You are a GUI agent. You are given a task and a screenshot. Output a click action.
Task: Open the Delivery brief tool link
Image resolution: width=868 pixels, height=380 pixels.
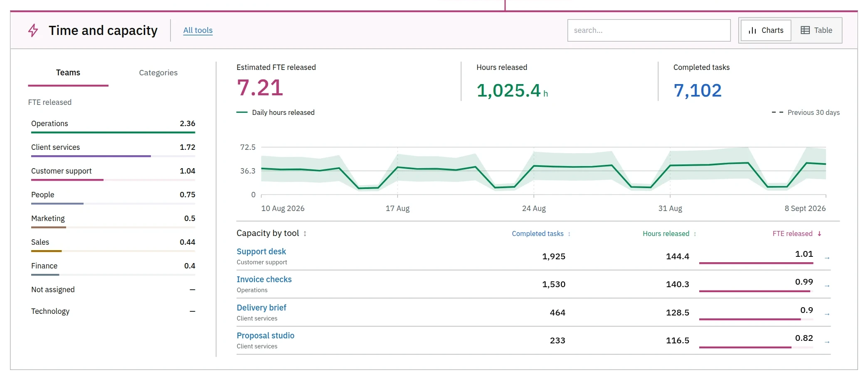pos(261,308)
